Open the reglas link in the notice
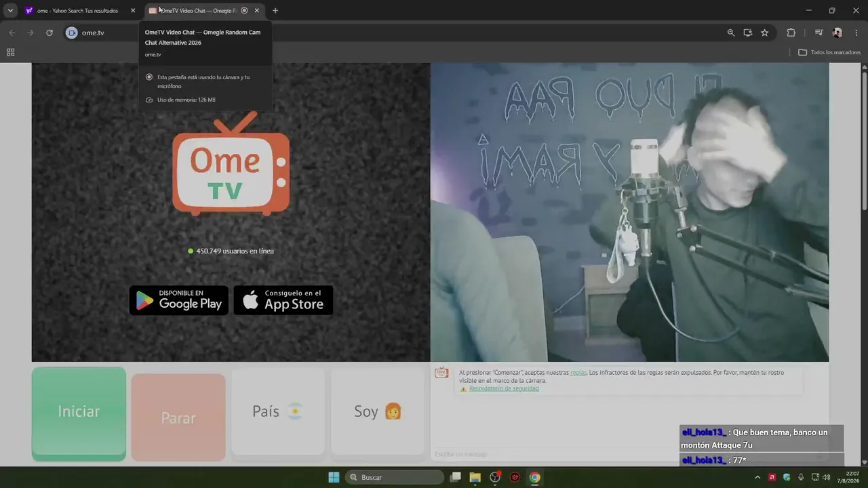 578,373
